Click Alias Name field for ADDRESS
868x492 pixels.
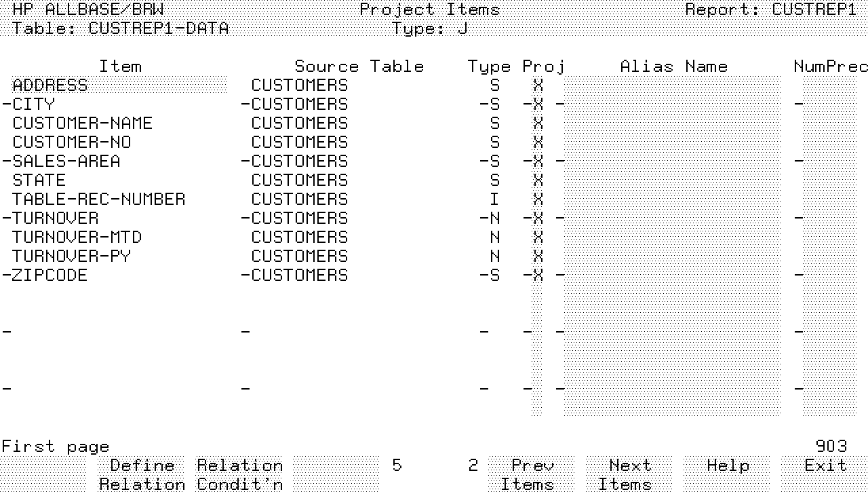671,86
